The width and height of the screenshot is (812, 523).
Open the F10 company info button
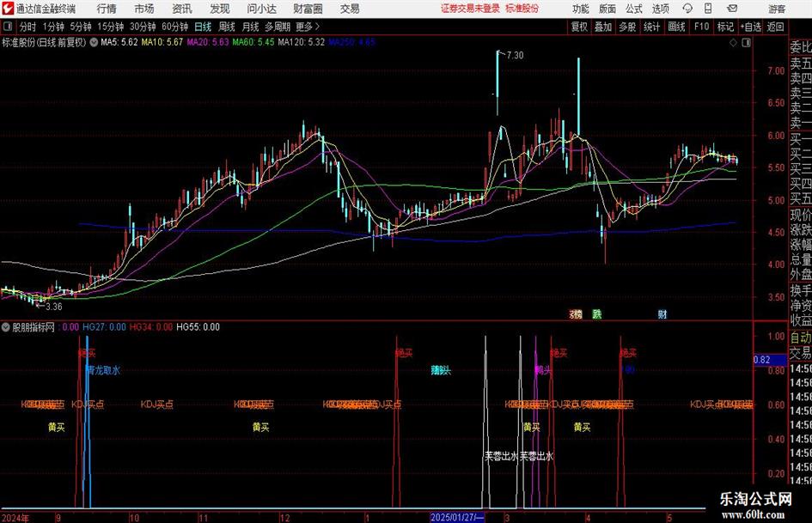click(x=702, y=27)
